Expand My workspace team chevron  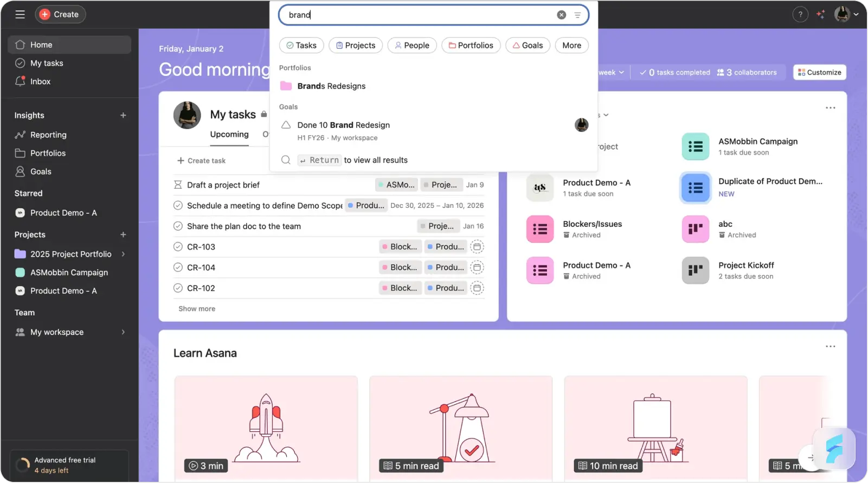123,333
